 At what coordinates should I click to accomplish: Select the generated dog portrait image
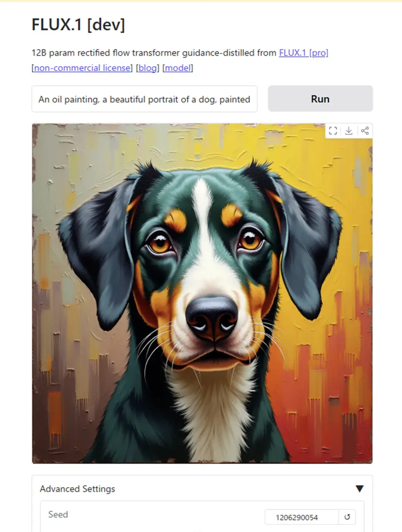202,293
